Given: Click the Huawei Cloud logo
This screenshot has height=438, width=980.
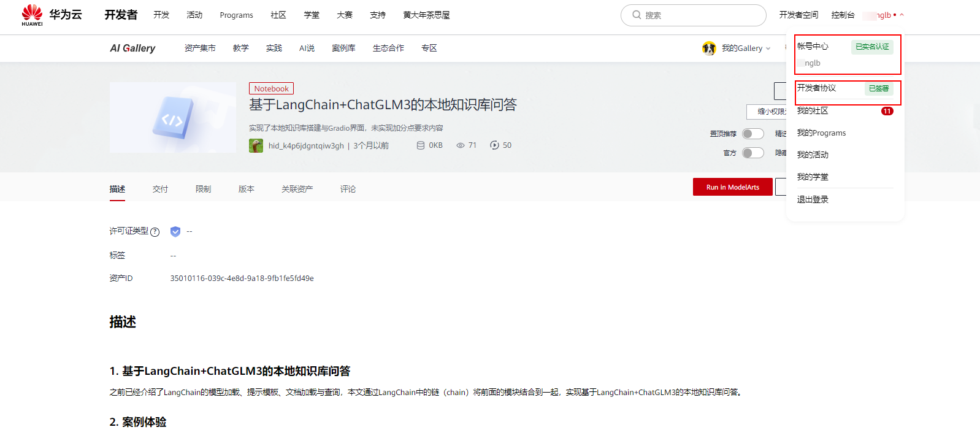Looking at the screenshot, I should pos(52,15).
